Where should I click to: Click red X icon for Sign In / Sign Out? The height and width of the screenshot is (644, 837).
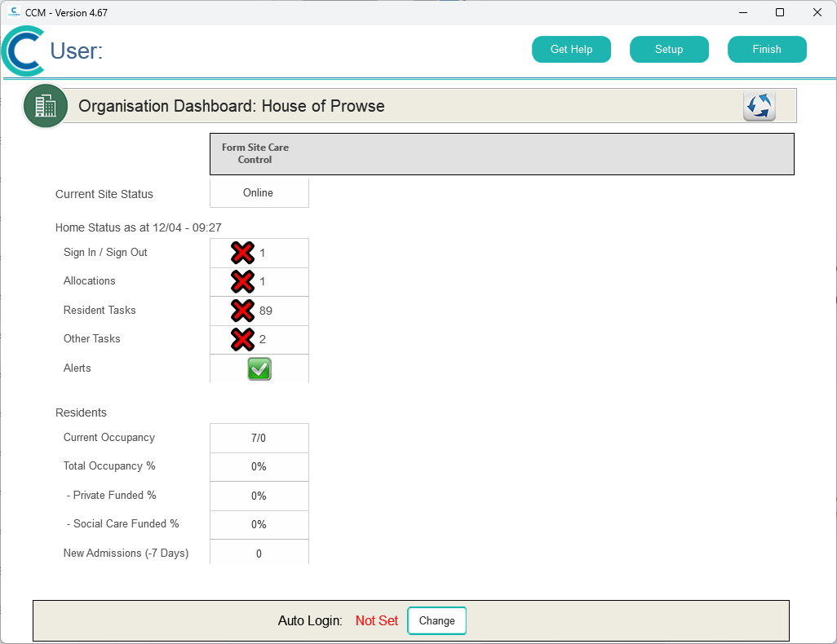tap(242, 253)
